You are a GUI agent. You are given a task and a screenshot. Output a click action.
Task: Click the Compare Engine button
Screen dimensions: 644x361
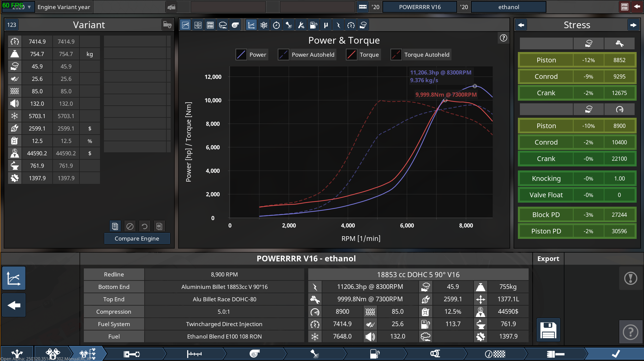137,239
